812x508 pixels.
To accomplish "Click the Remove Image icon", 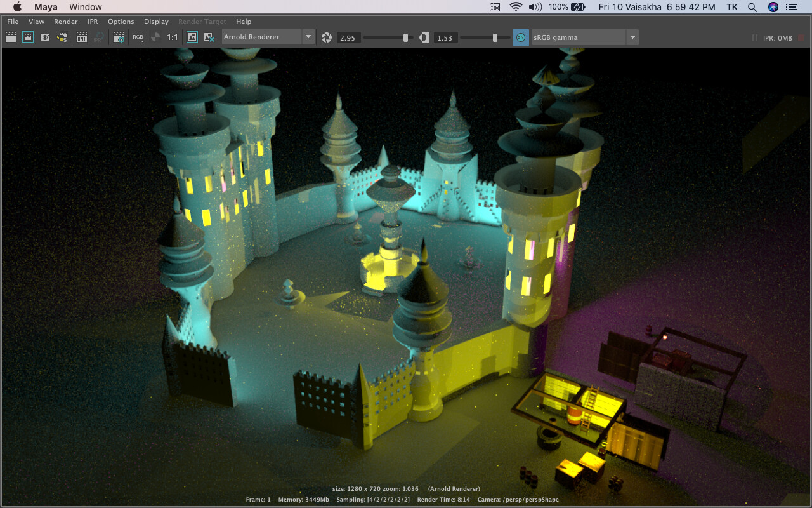I will pos(209,37).
